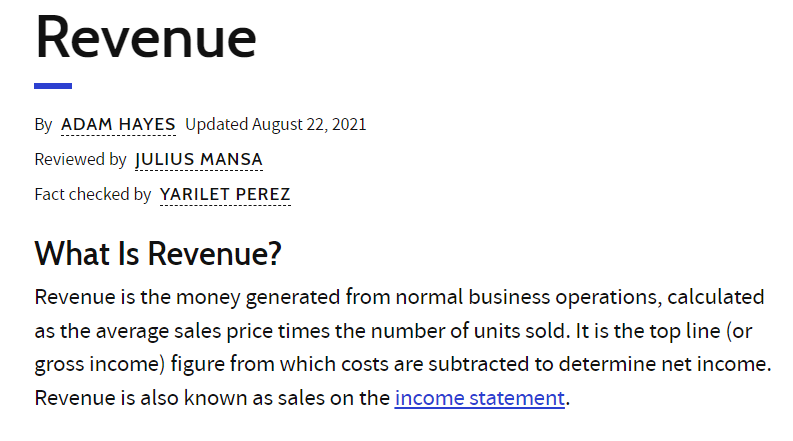793x441 pixels.
Task: Follow the income statement hyperlink
Action: point(479,398)
